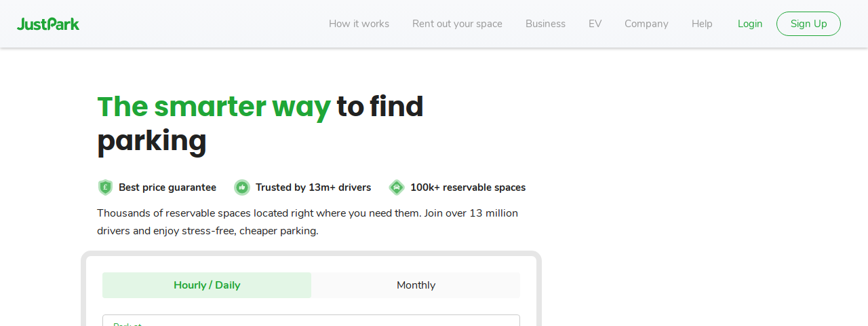The width and height of the screenshot is (868, 326).
Task: Expand the Company navigation menu
Action: pyautogui.click(x=646, y=24)
